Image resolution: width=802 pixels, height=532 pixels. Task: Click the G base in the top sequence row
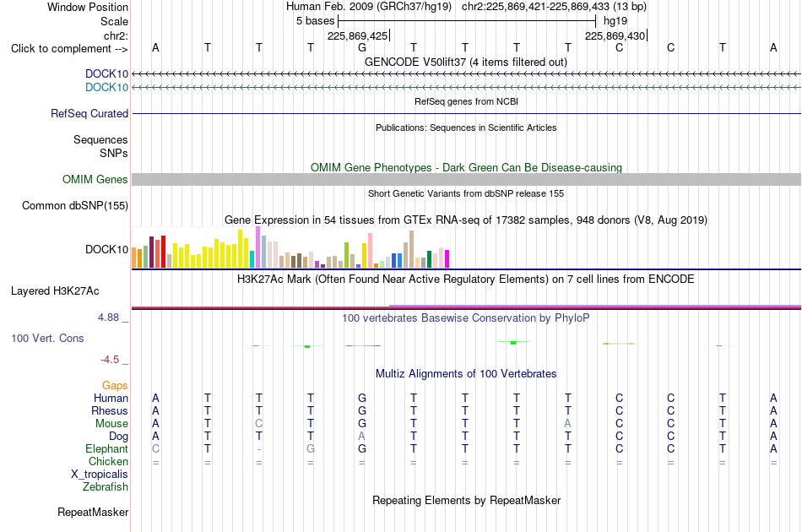click(362, 47)
